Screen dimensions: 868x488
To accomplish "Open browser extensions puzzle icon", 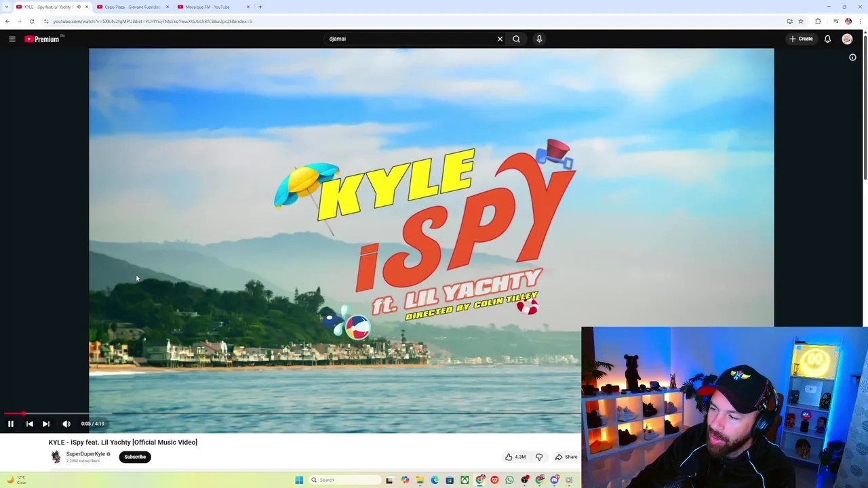I will click(818, 21).
